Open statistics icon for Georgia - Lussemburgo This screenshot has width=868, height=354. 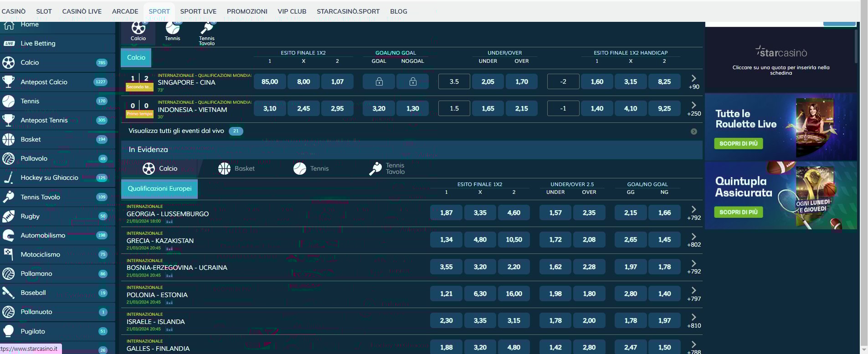pos(169,222)
